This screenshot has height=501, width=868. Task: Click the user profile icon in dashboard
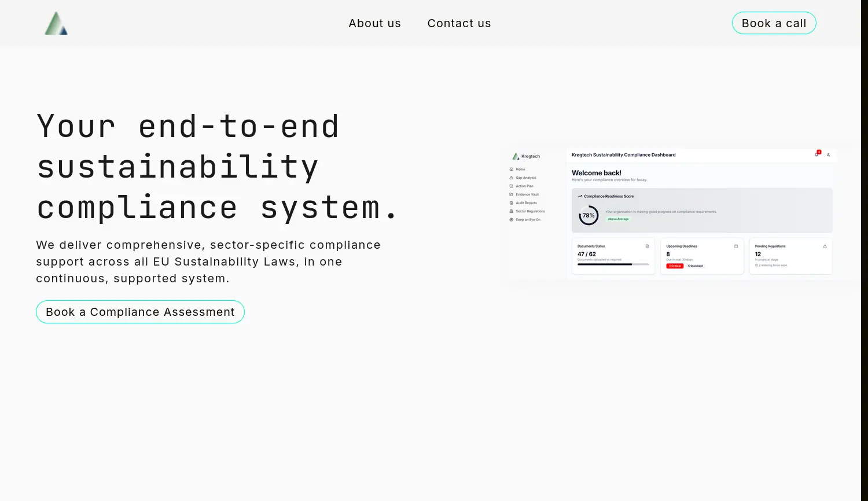tap(828, 155)
